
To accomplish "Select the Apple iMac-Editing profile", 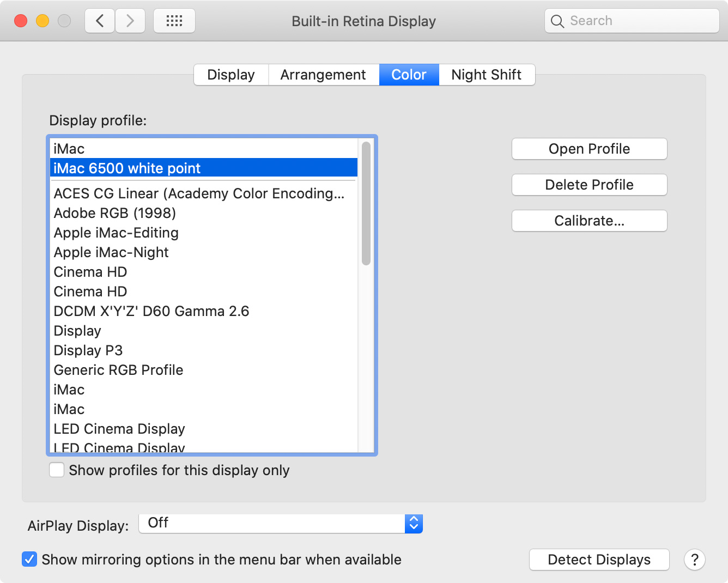I will [x=204, y=233].
